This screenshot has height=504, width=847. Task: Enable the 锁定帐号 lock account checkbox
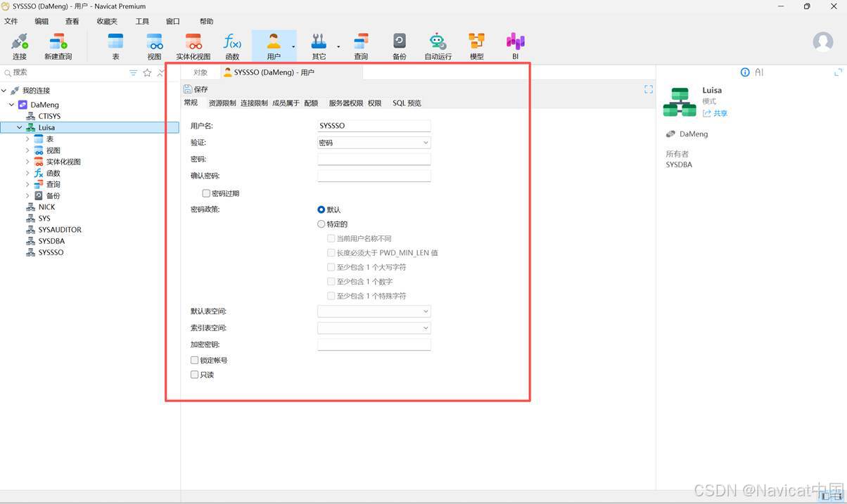pos(195,360)
